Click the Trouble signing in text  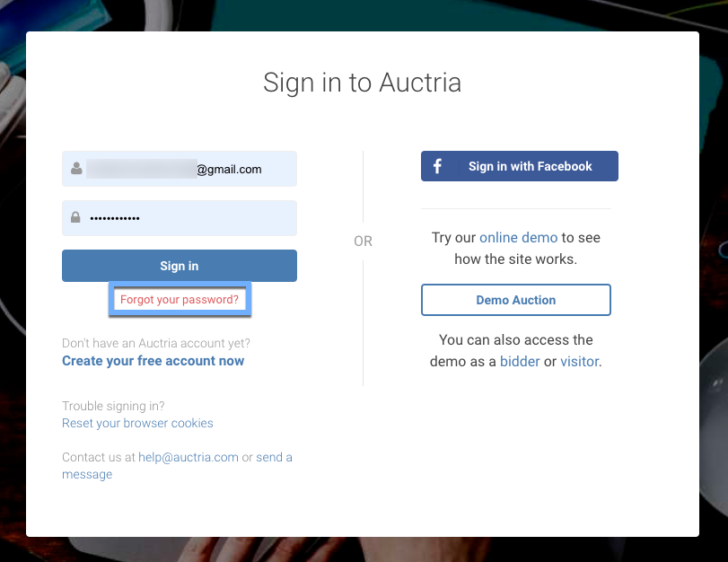click(113, 406)
